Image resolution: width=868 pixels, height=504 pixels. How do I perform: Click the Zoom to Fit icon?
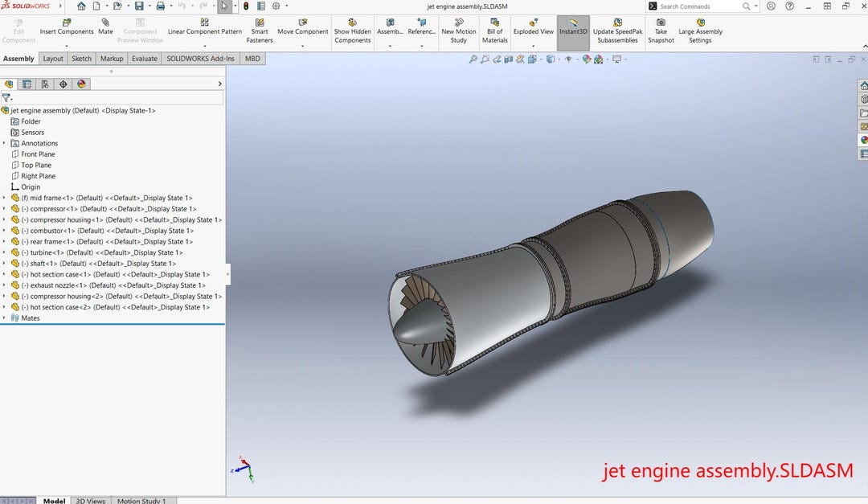pos(473,59)
